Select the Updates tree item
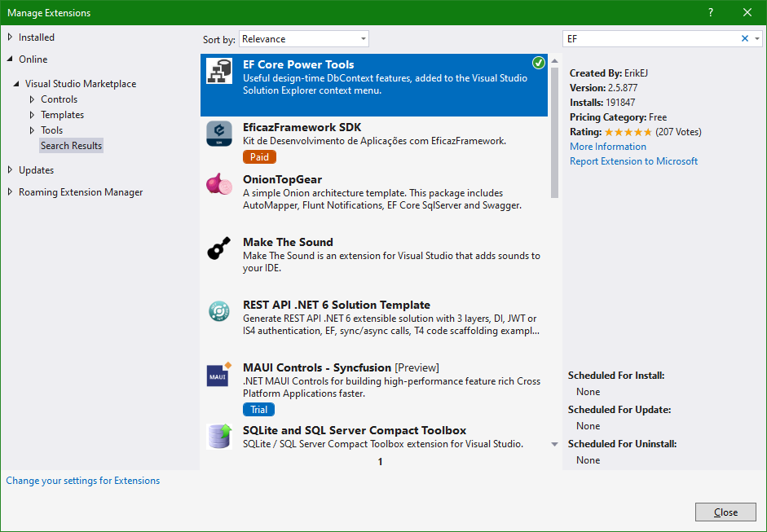This screenshot has height=532, width=767. click(x=36, y=170)
